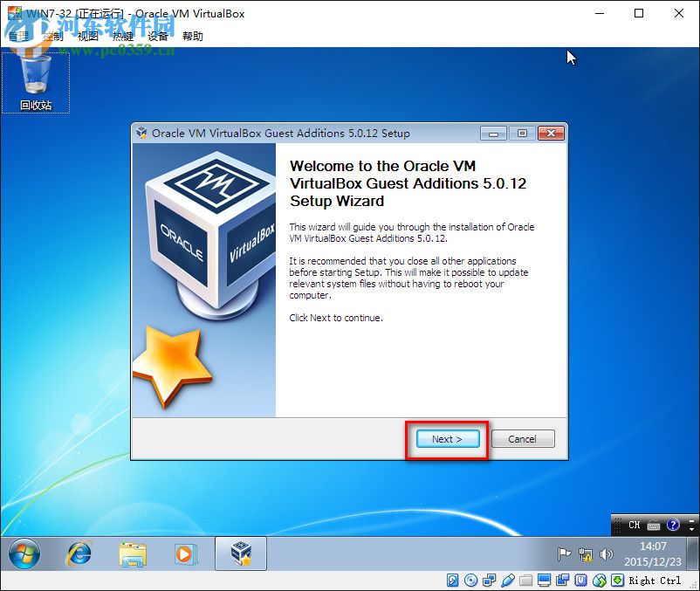Click the Action Center flag in the system tray
This screenshot has width=700, height=591.
tap(565, 553)
